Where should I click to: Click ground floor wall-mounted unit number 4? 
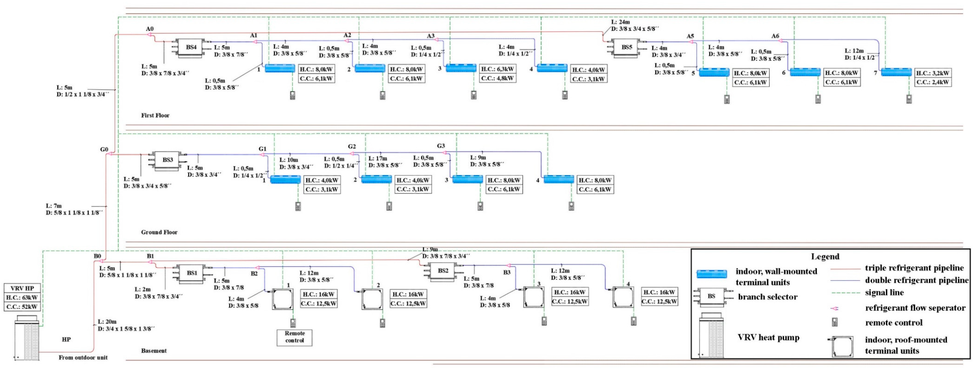[x=559, y=179]
